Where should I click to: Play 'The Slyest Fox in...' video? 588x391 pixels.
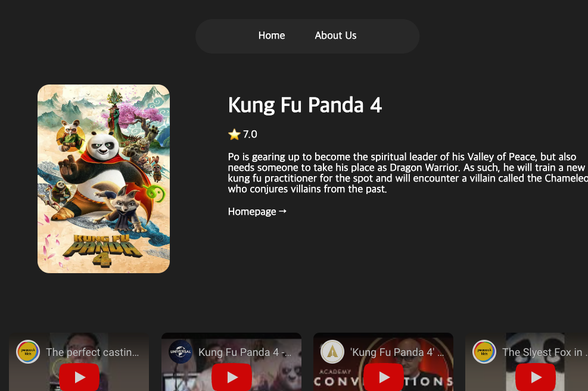tap(535, 377)
